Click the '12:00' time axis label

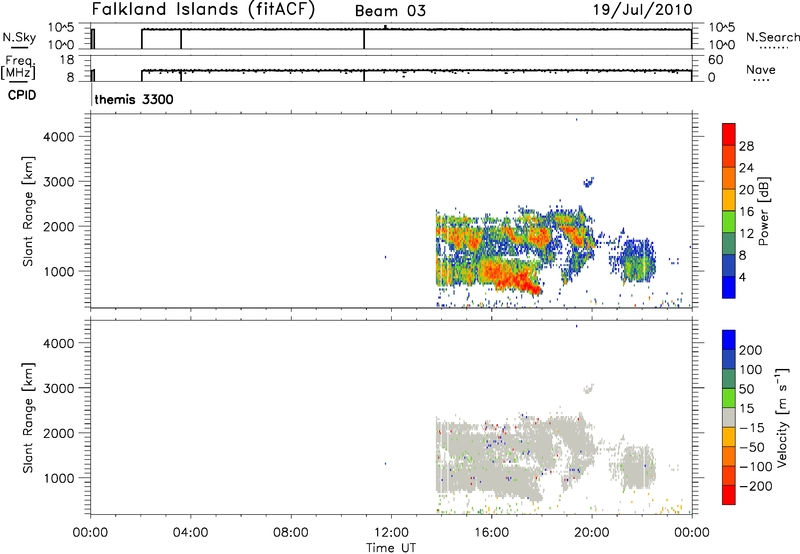point(391,533)
